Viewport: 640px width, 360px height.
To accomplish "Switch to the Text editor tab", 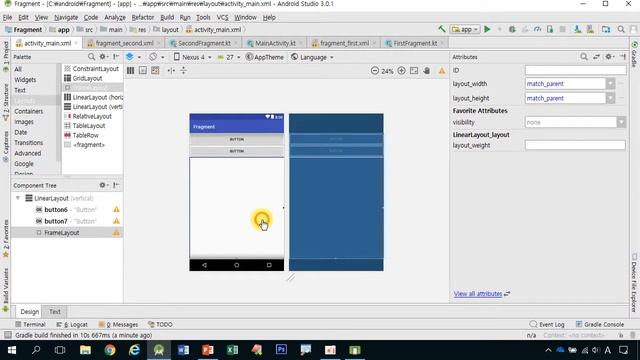I will [55, 312].
